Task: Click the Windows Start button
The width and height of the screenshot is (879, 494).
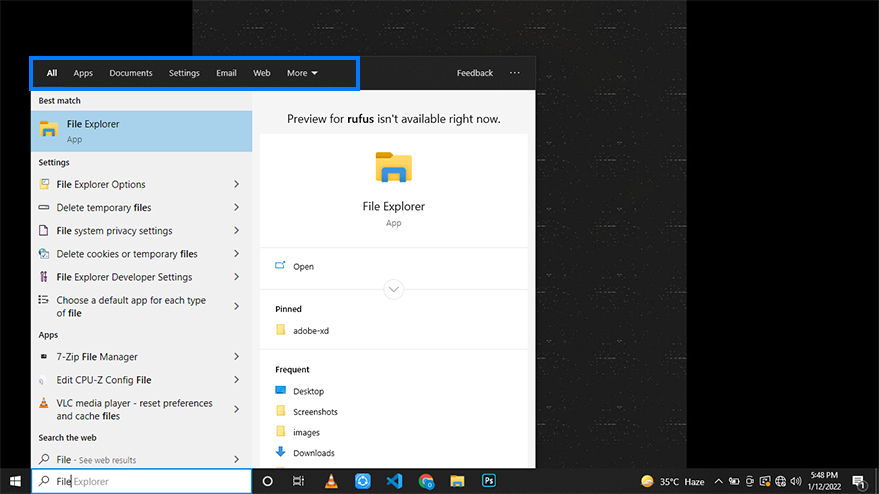Action: tap(14, 481)
